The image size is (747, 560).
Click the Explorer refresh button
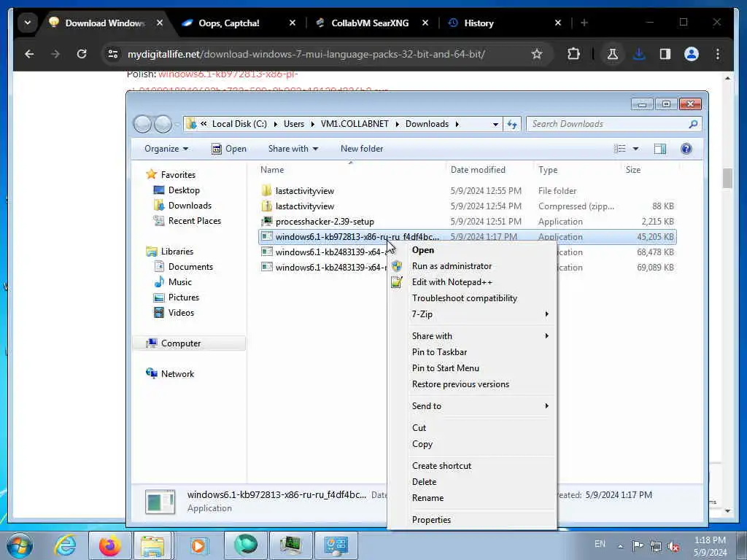512,124
